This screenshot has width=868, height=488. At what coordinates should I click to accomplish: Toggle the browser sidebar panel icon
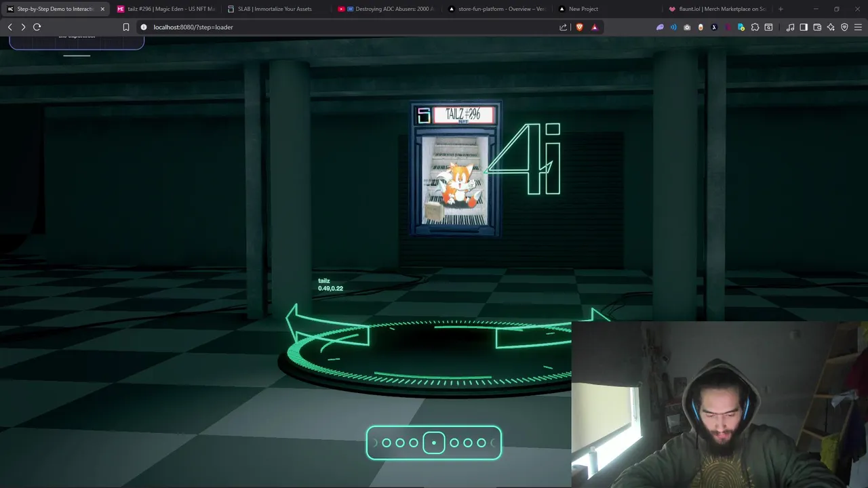click(804, 27)
